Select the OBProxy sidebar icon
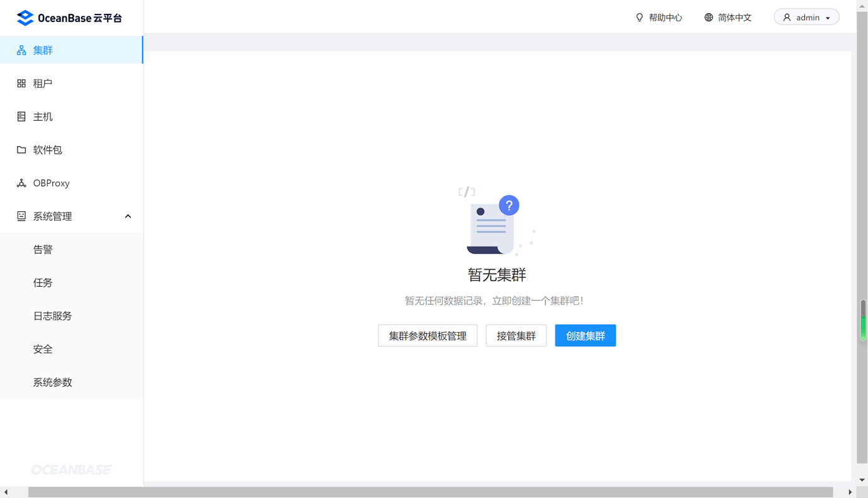 tap(21, 182)
